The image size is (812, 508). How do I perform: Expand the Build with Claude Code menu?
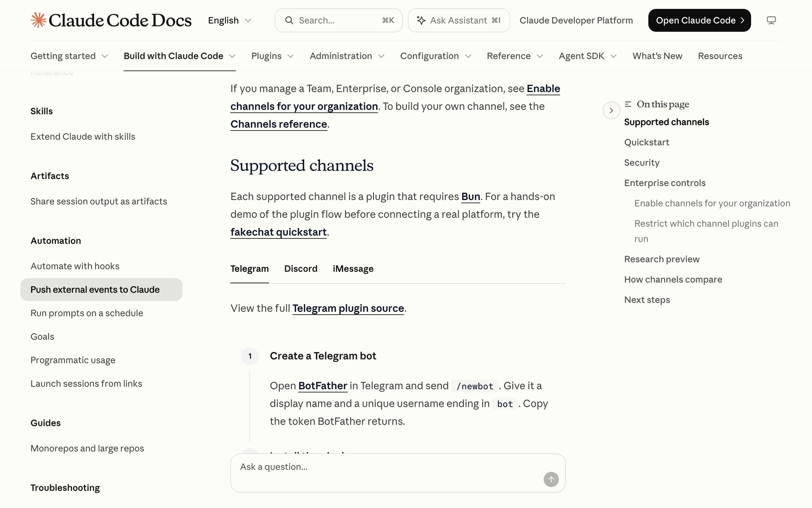tap(180, 56)
